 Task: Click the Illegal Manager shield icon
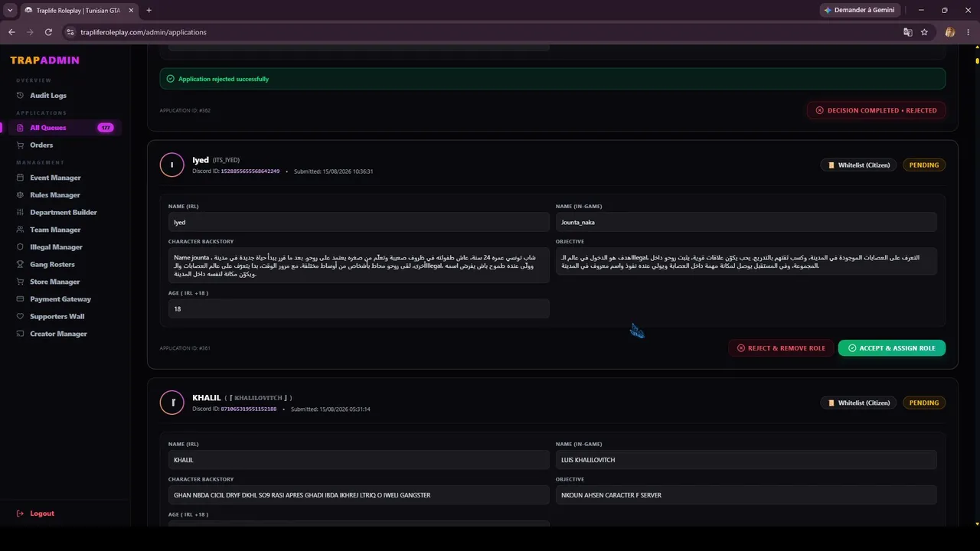pyautogui.click(x=21, y=247)
